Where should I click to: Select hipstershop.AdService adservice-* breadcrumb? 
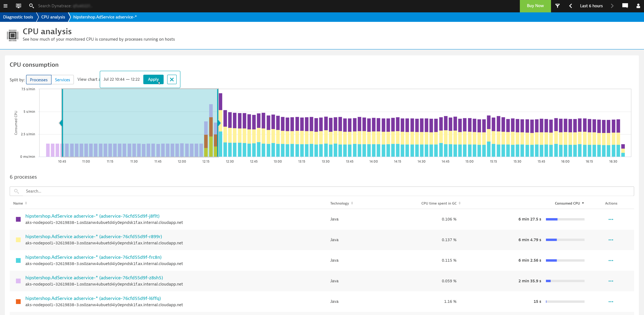click(105, 17)
